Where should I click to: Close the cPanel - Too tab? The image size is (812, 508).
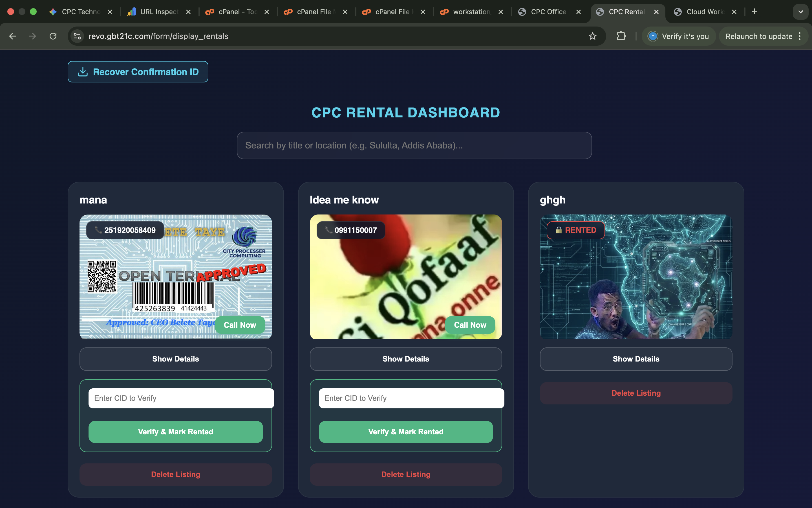pos(267,12)
